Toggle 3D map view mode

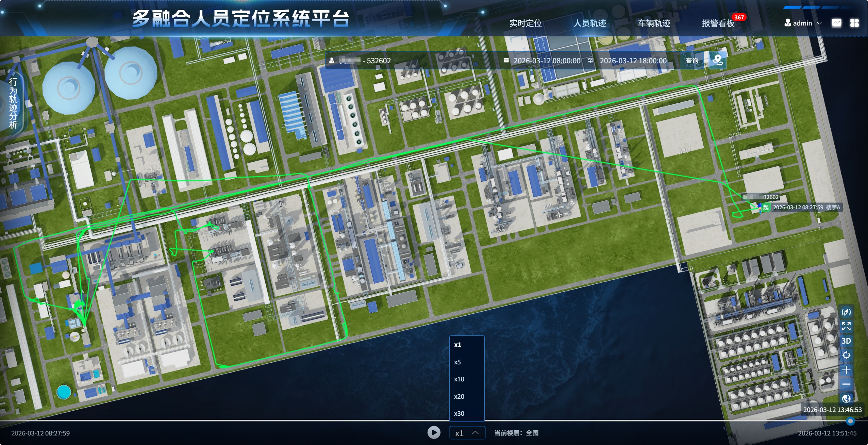point(846,341)
